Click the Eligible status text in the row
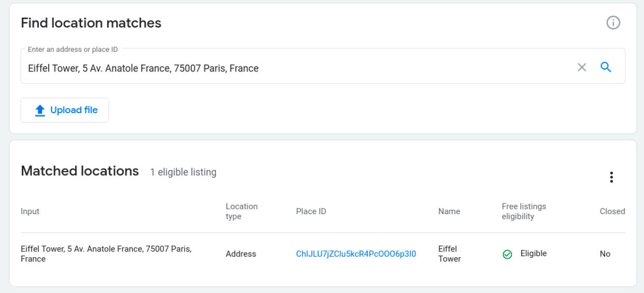Viewport: 644px width, 293px height. pos(533,254)
